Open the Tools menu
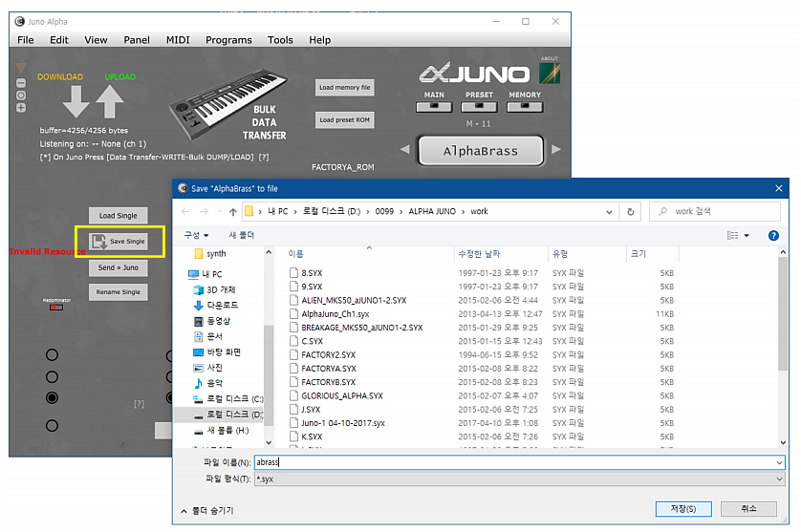 click(x=280, y=40)
